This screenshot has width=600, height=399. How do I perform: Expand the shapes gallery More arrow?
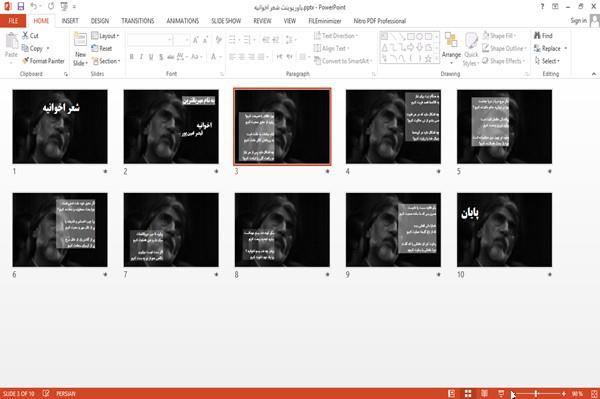[437, 58]
